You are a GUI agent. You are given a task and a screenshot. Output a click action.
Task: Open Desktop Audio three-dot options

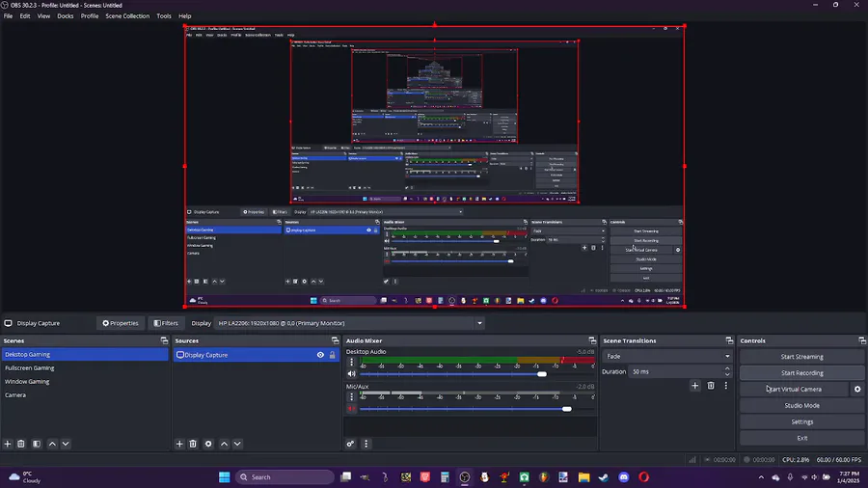tap(351, 363)
